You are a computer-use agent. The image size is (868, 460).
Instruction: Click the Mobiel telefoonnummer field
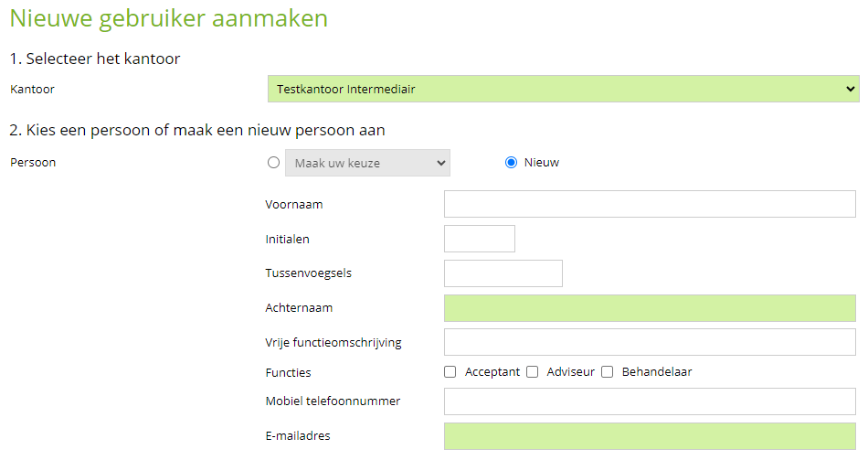650,401
